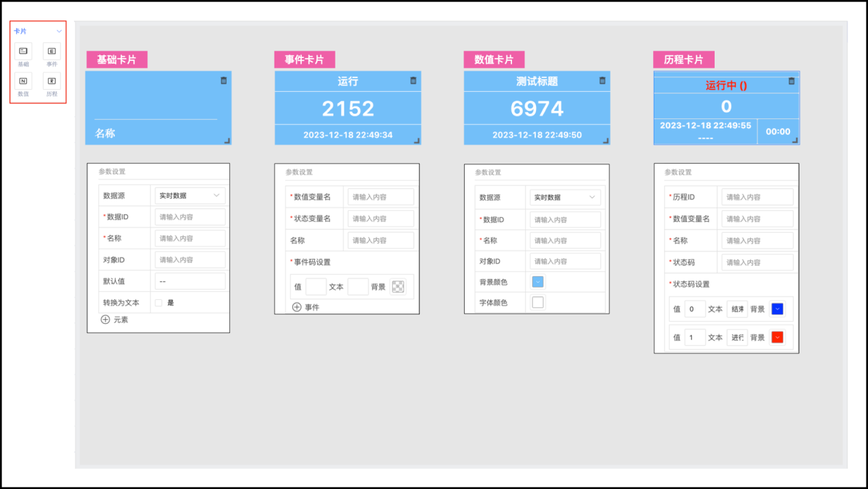Click the 历程ID input field
This screenshot has width=868, height=489.
click(x=757, y=197)
